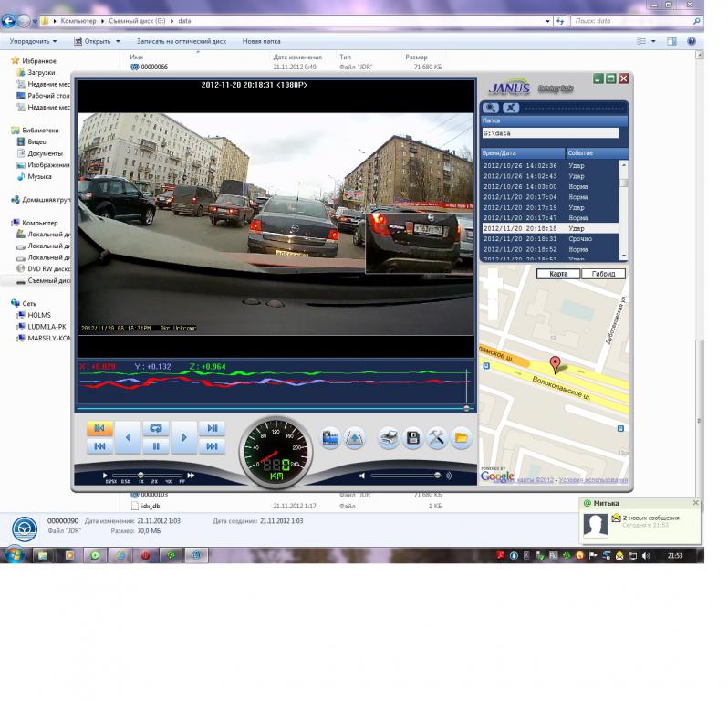Close the Митька message notification popup
Viewport: 728px width, 701px height.
[x=695, y=503]
